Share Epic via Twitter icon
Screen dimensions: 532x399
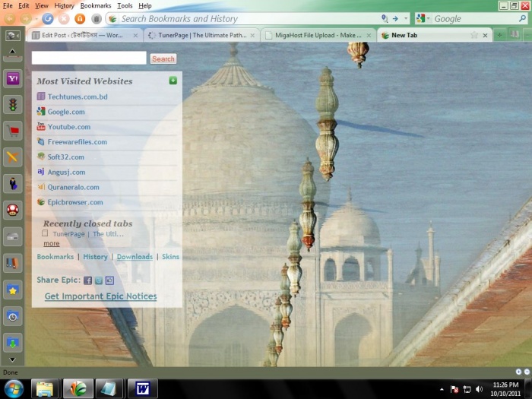[98, 280]
